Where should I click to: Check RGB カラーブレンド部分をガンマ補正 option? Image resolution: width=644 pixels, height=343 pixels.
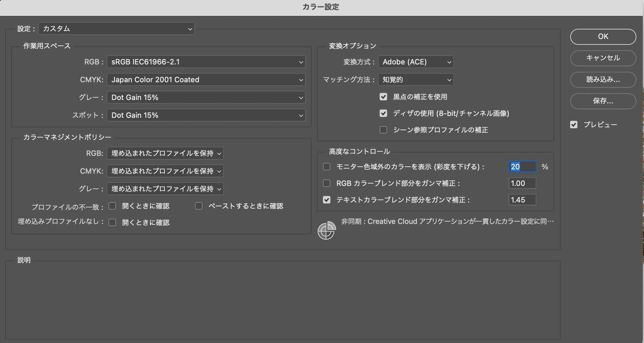pos(327,183)
